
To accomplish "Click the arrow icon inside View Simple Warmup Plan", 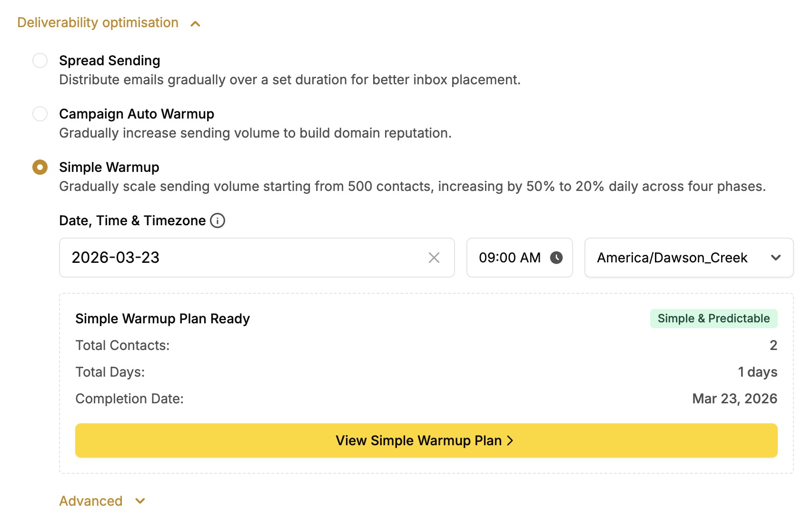I will [511, 440].
